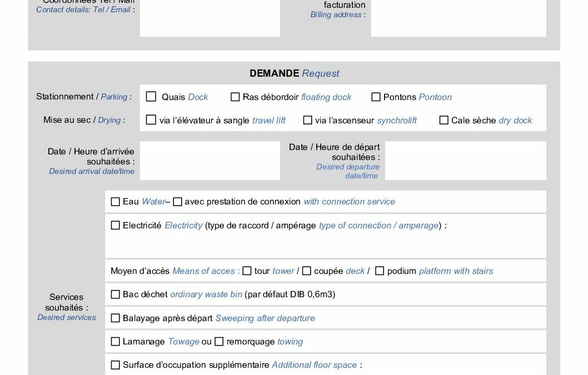Screen dimensions: 588x375
Task: Check the synchrolift ascenseur option
Action: click(x=307, y=120)
